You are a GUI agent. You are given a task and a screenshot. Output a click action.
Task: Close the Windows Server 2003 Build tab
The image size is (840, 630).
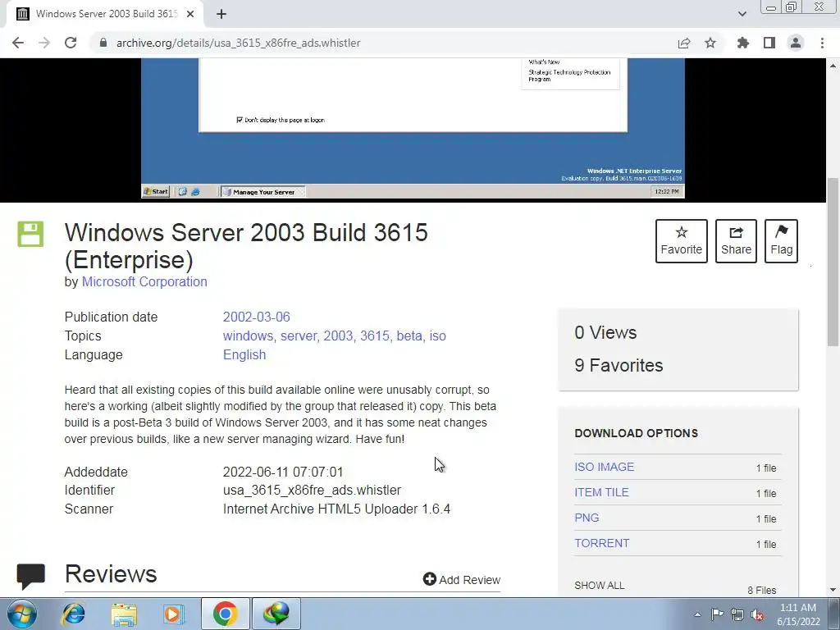[190, 14]
